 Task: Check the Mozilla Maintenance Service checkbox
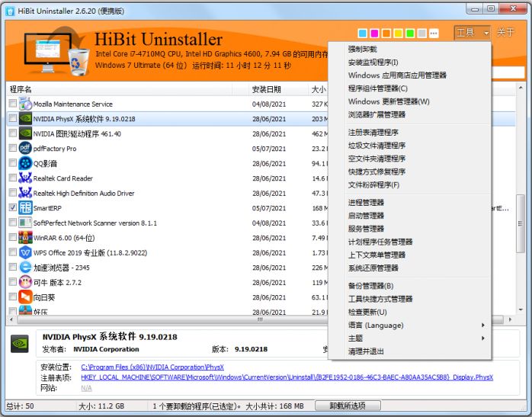point(12,104)
